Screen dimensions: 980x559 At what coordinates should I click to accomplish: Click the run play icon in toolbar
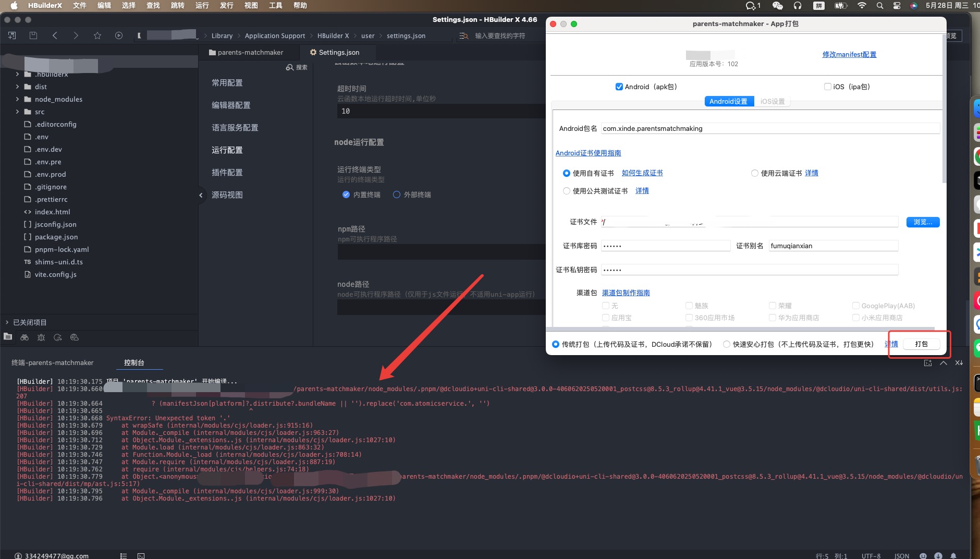119,35
